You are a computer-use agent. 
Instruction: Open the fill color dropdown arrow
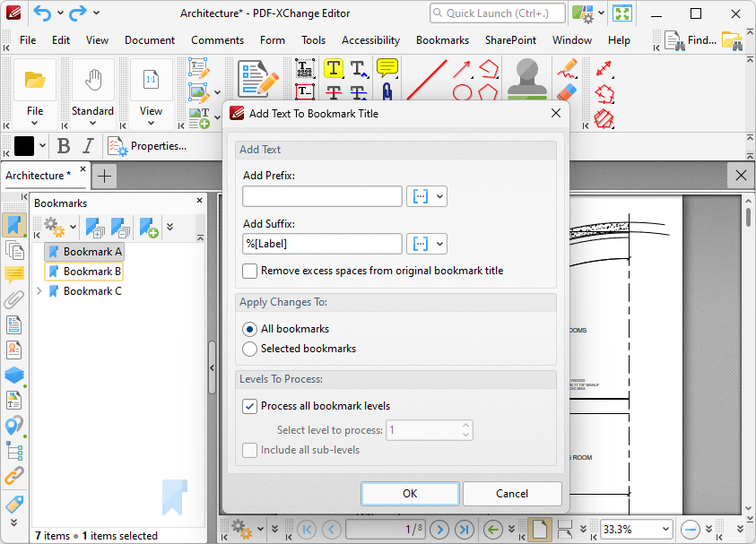[42, 145]
